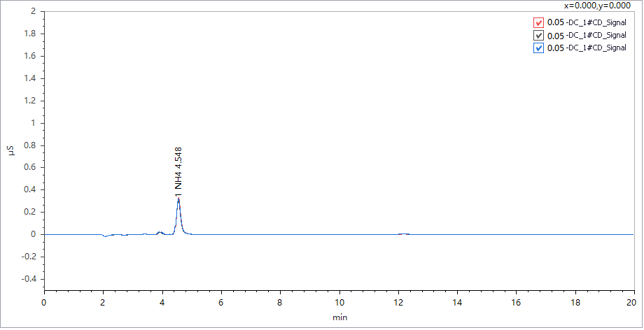This screenshot has width=644, height=330.
Task: Click the "-0.2" y-axis tick label
Action: coord(29,257)
